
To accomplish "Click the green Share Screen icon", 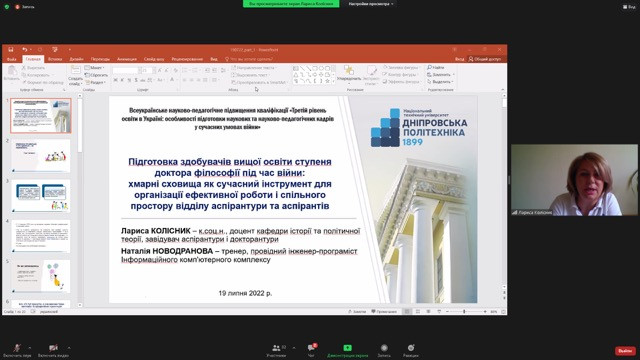I will click(x=347, y=348).
